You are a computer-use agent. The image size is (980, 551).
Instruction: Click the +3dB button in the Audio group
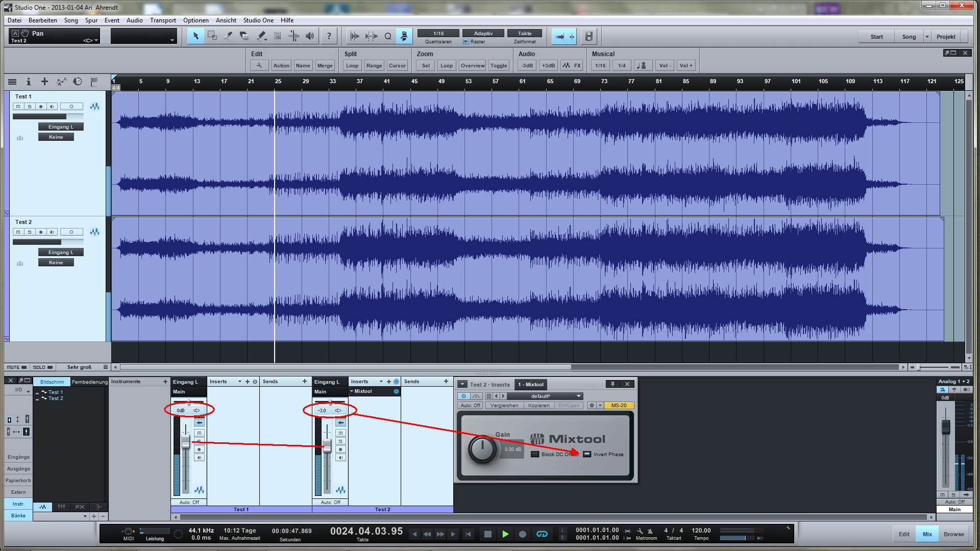coord(548,65)
